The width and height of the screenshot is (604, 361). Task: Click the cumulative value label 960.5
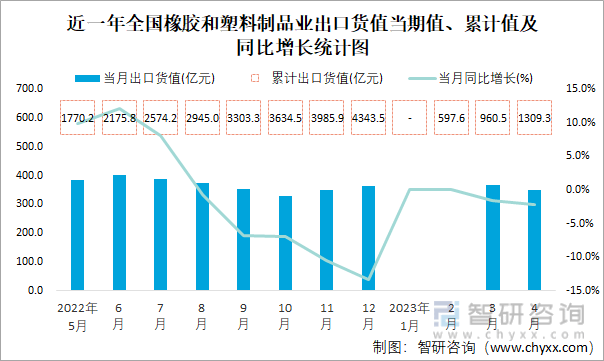[493, 118]
